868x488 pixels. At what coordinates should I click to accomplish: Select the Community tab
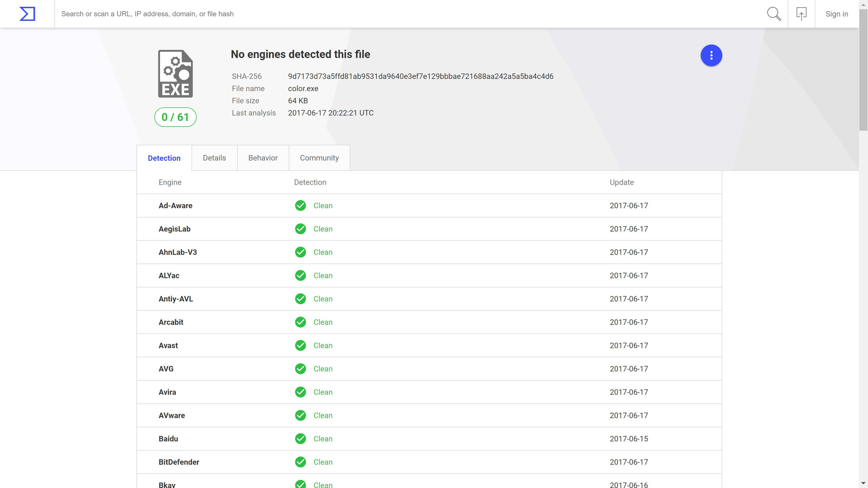click(319, 158)
